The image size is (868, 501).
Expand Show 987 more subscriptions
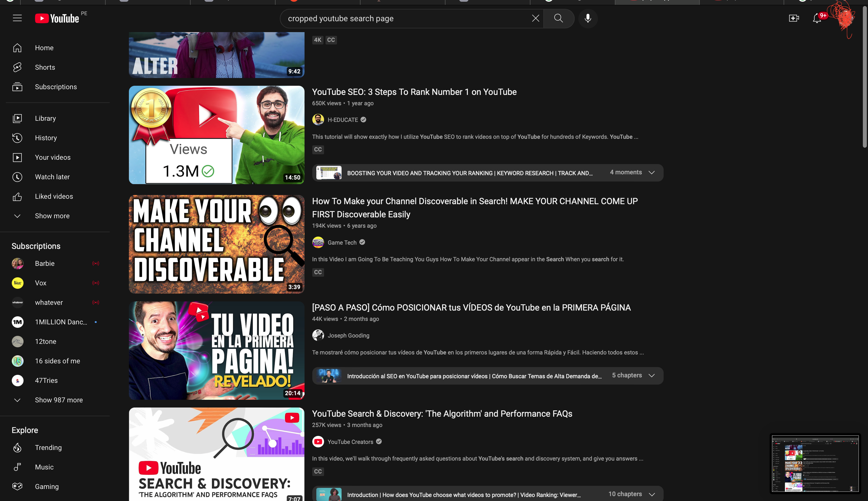[59, 400]
